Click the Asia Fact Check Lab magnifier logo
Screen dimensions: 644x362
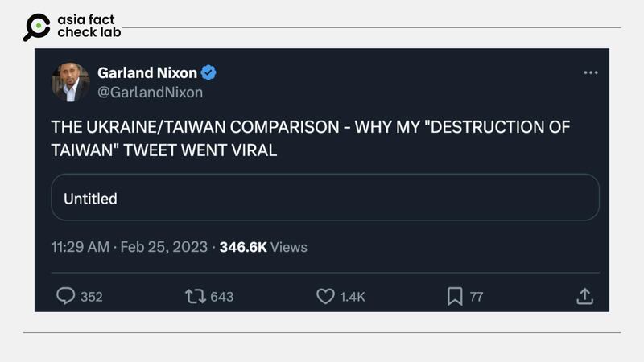coord(36,27)
